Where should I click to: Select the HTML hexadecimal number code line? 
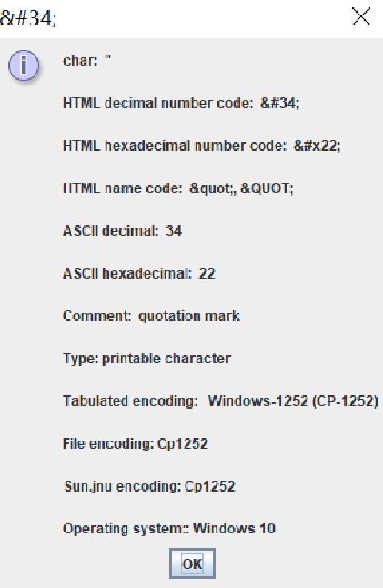pyautogui.click(x=202, y=146)
